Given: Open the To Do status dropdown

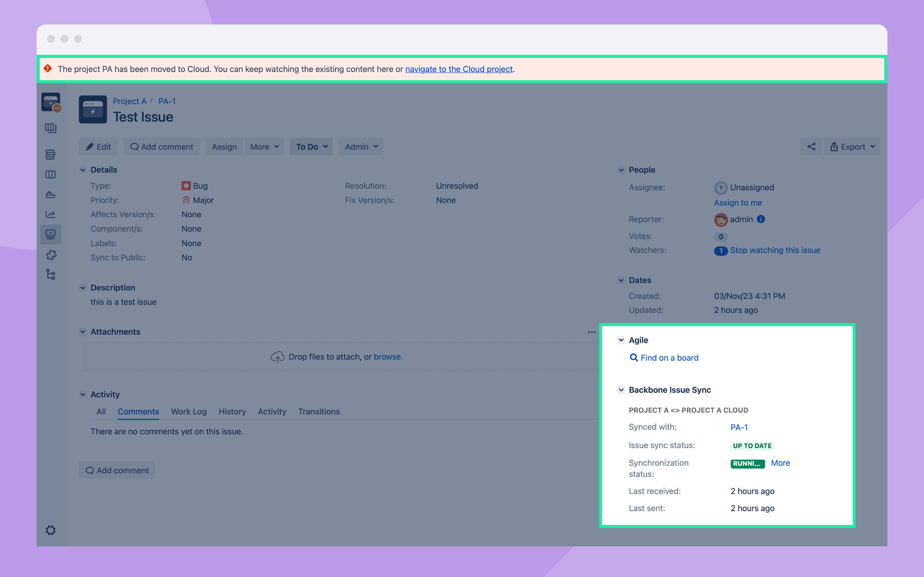Looking at the screenshot, I should [311, 146].
